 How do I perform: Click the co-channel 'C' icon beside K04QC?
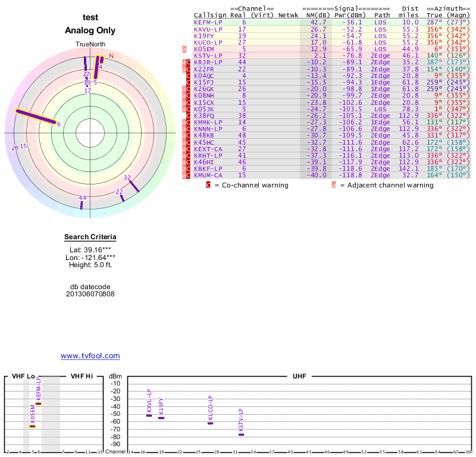coord(189,76)
